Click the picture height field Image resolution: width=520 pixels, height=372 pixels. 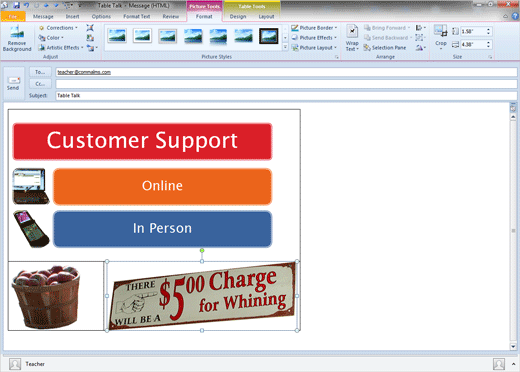point(473,31)
